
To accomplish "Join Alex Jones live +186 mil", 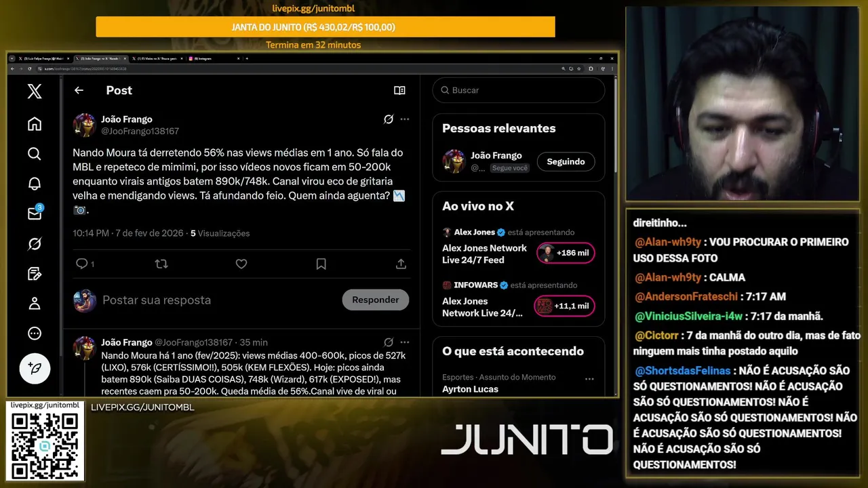I will (x=566, y=253).
